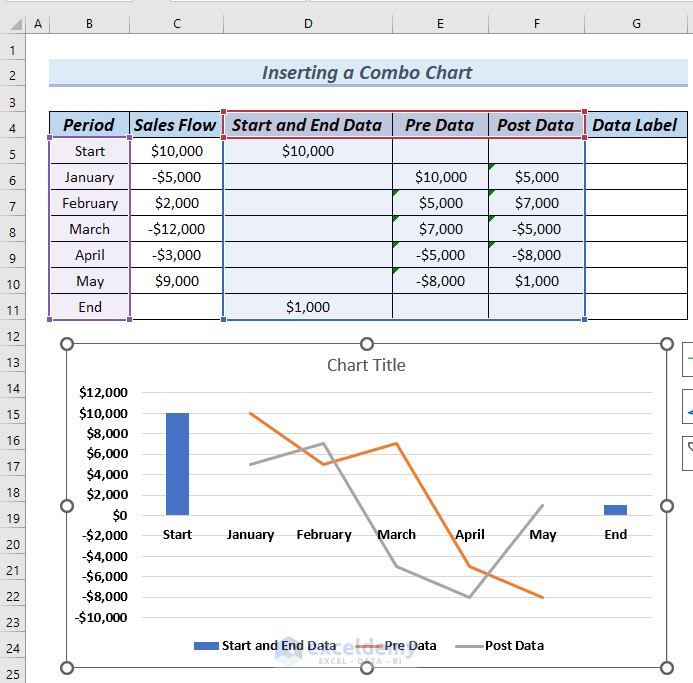Click the 'February' category axis label
Screen dimensions: 693x683
(x=324, y=534)
